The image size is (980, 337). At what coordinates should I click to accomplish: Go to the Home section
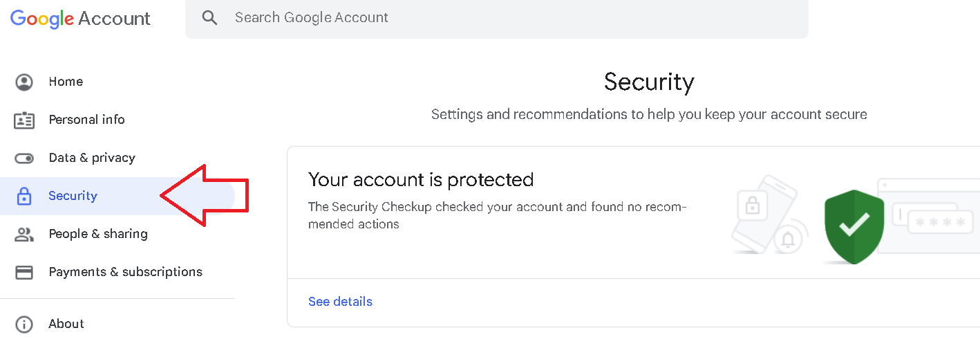tap(66, 82)
